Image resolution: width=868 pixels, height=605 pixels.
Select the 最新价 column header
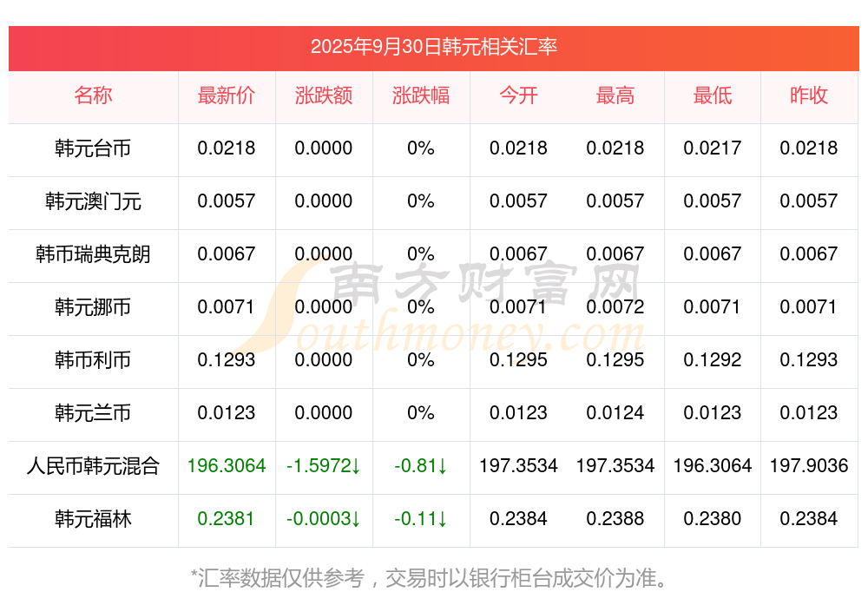(x=227, y=95)
